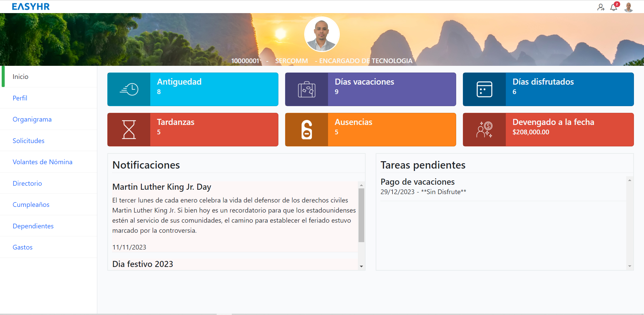Screen dimensions: 644x315
Task: Open the small user avatar menu
Action: 629,7
